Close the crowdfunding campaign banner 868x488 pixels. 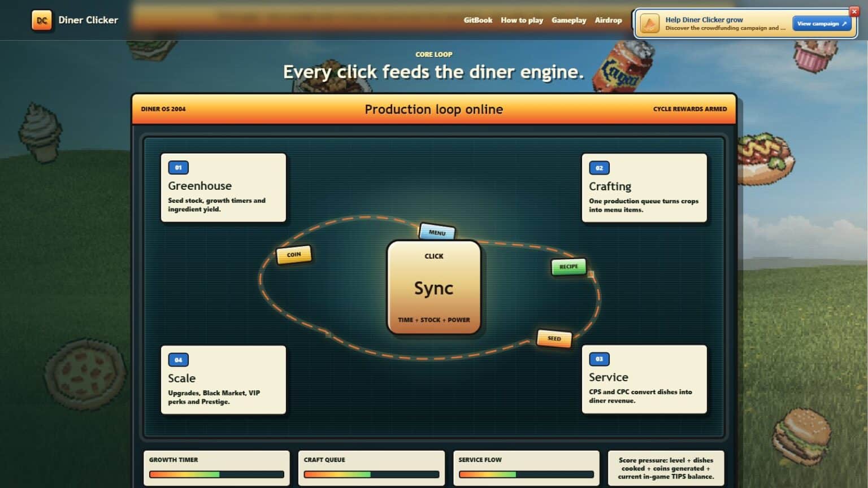[854, 11]
